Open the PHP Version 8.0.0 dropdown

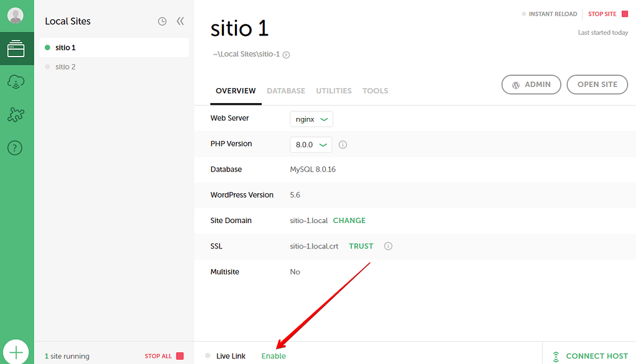tap(311, 145)
